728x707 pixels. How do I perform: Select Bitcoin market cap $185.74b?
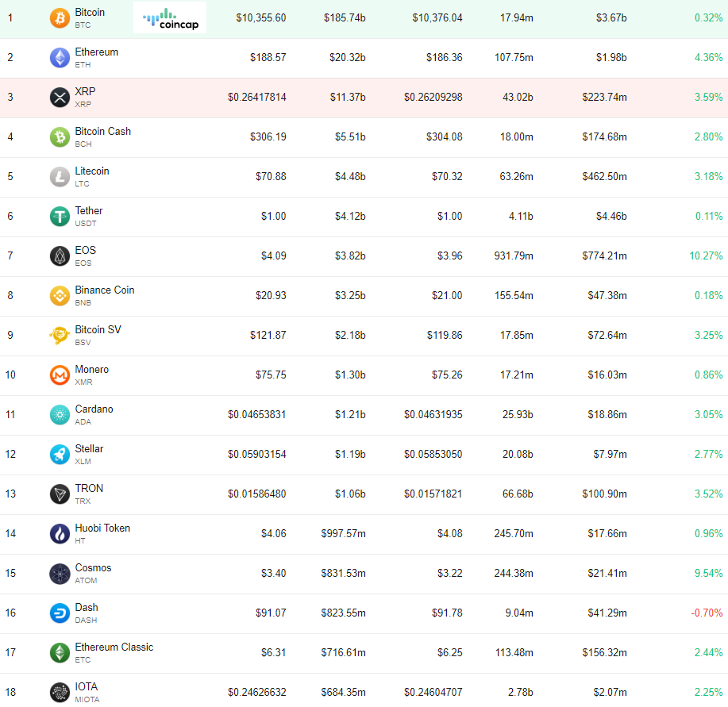coord(345,18)
